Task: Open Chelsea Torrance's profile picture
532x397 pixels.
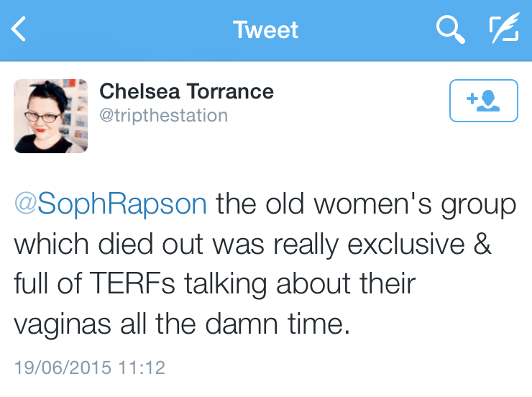Action: tap(51, 116)
